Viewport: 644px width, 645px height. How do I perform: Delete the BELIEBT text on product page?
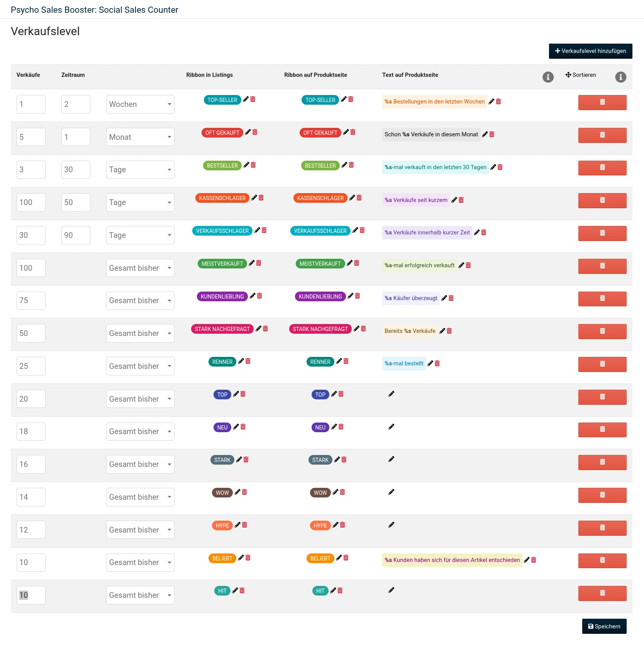(534, 560)
